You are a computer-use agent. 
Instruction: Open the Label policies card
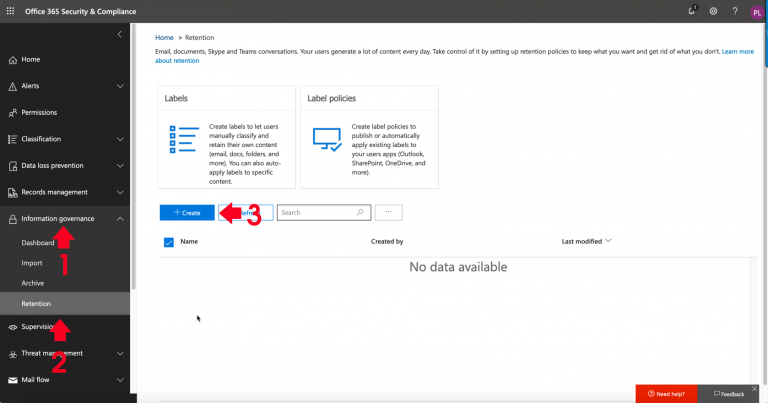click(x=369, y=137)
